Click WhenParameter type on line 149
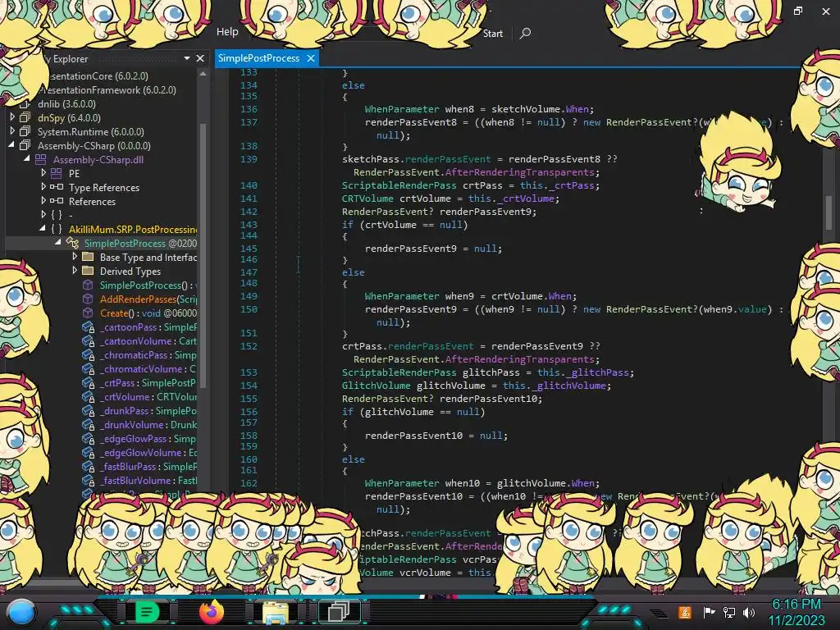The height and width of the screenshot is (630, 840). [402, 296]
